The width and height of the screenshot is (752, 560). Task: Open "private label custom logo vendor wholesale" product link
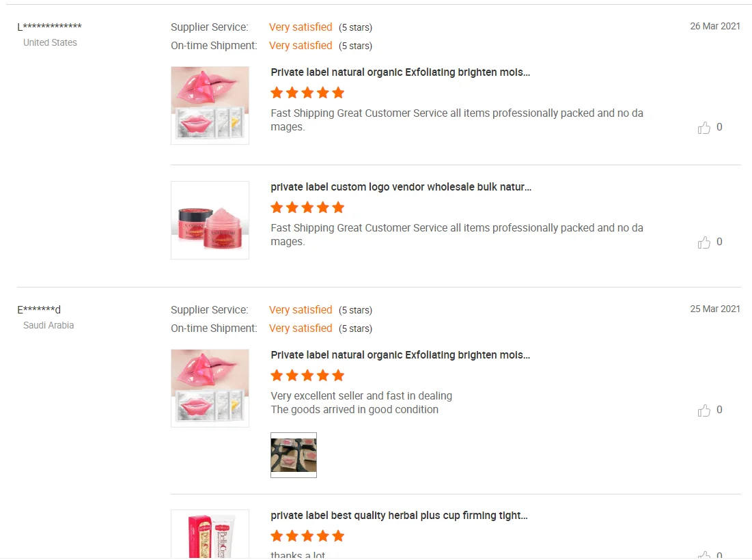(400, 187)
